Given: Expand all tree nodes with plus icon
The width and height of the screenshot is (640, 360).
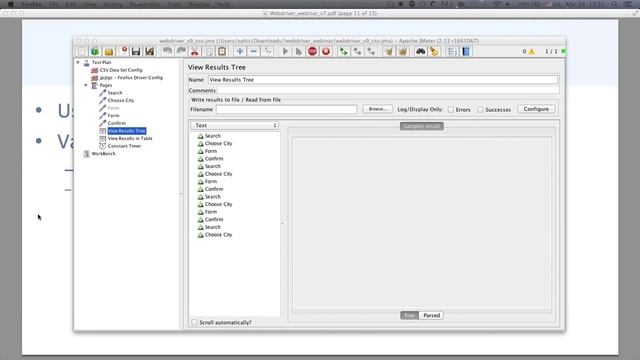Looking at the screenshot, I should (x=240, y=51).
